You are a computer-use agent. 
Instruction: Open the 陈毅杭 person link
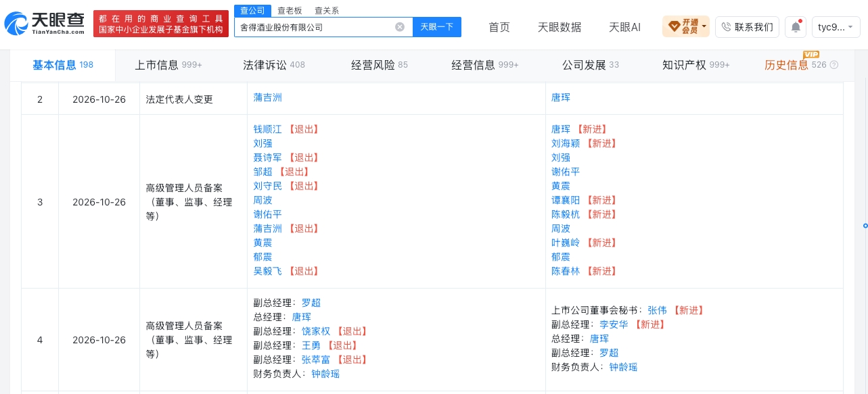point(566,214)
